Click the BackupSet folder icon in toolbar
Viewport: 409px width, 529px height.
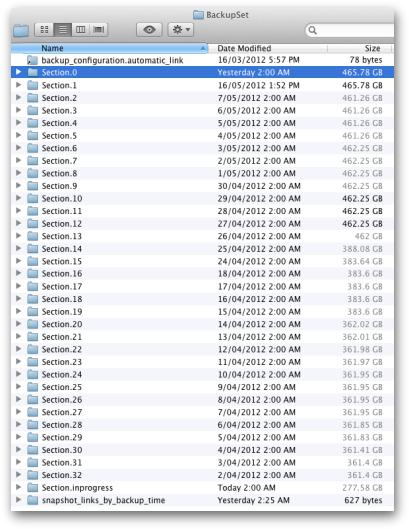click(x=21, y=30)
